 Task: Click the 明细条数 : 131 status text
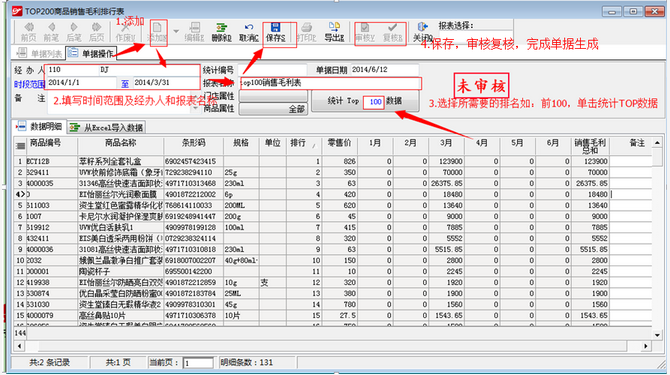click(x=247, y=363)
